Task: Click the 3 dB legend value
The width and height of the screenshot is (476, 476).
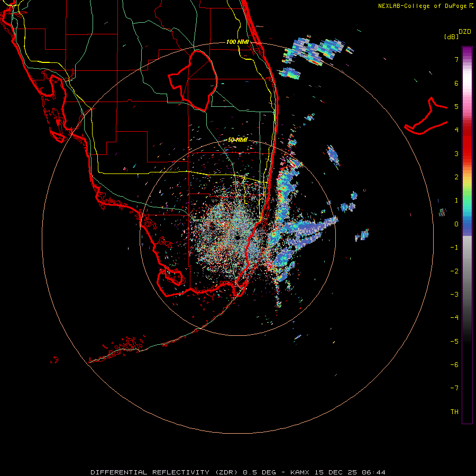Action: (456, 153)
